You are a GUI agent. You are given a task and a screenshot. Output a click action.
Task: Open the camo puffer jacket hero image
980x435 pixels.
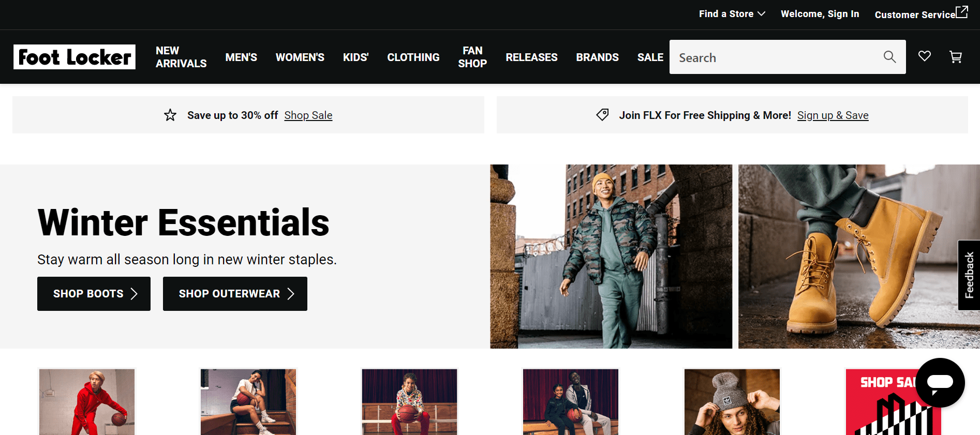pyautogui.click(x=611, y=257)
